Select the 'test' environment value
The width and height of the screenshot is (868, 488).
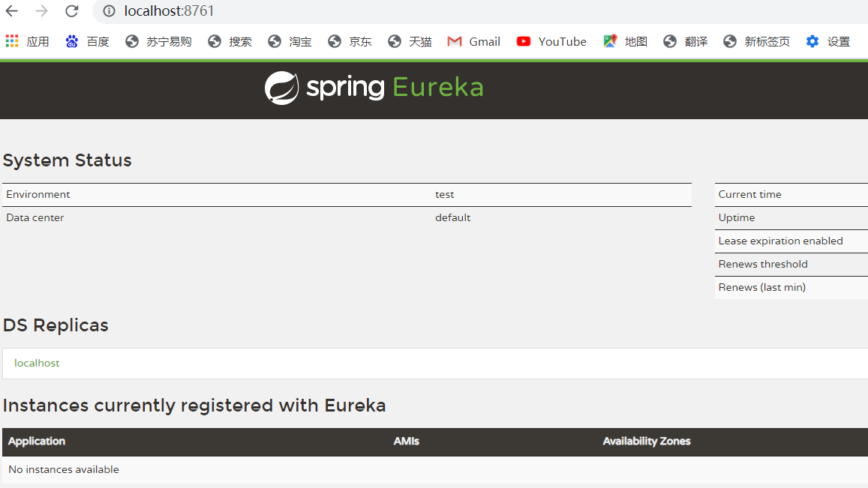[x=445, y=195]
